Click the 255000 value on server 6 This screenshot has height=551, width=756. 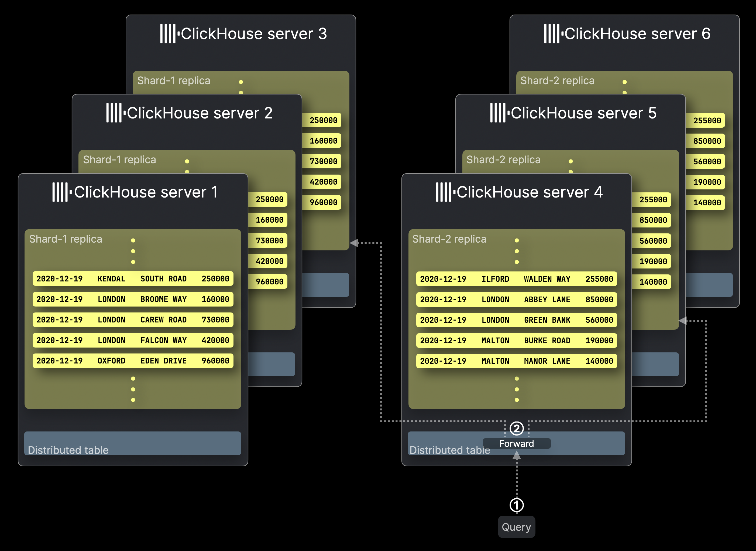(x=707, y=120)
